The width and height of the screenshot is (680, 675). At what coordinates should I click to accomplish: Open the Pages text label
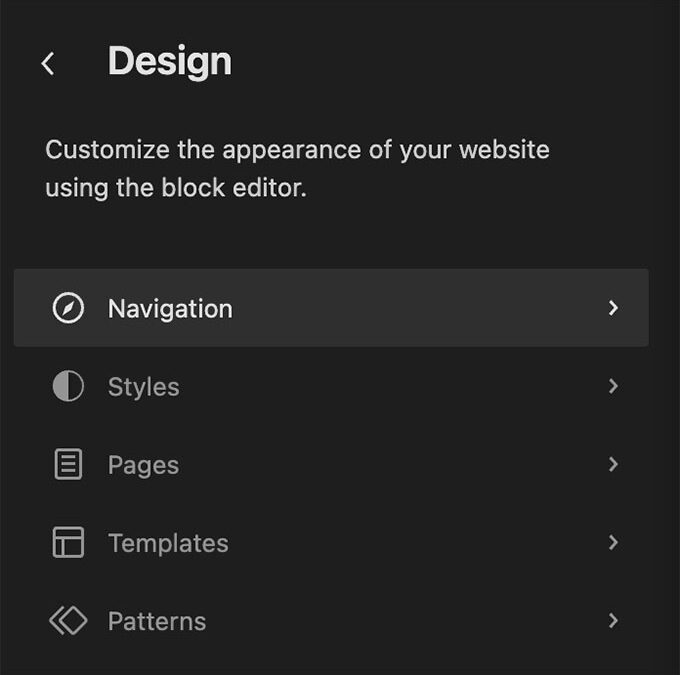click(x=144, y=465)
